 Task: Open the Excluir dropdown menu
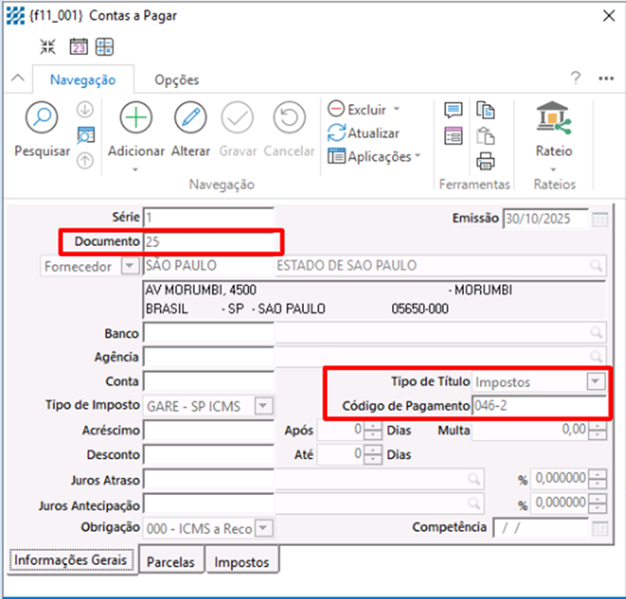pos(396,108)
